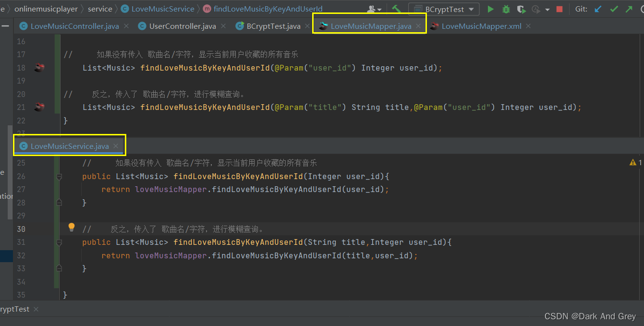Click the Git Commit checkmark

pos(614,9)
